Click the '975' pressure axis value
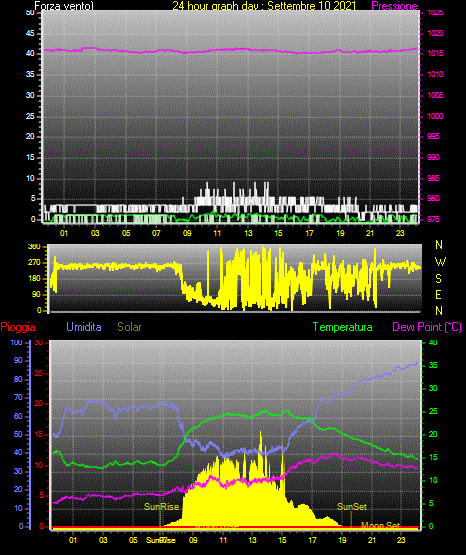466x555 pixels. tap(433, 219)
